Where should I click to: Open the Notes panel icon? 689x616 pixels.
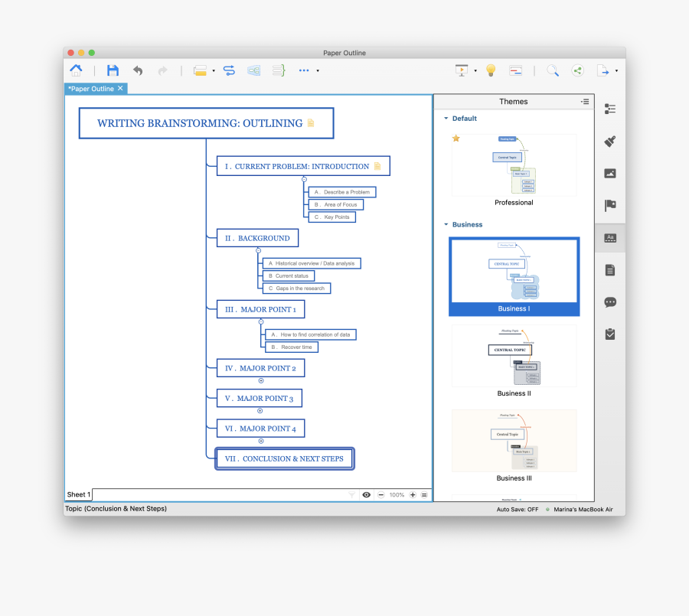(610, 269)
